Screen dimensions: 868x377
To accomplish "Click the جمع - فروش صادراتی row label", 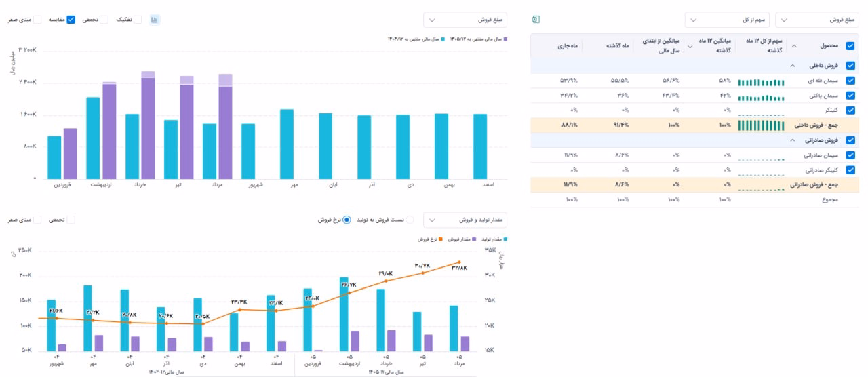I will pyautogui.click(x=813, y=184).
